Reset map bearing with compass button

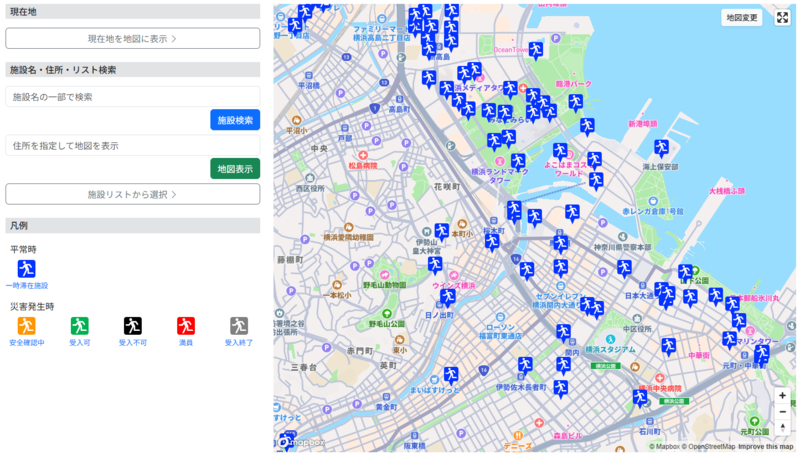(782, 428)
